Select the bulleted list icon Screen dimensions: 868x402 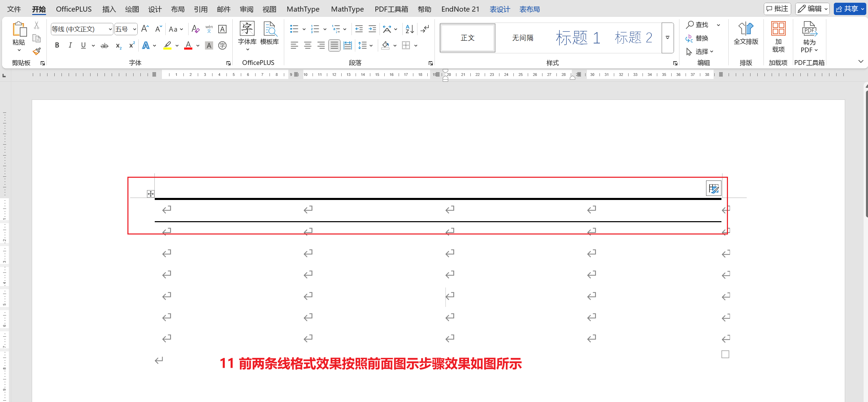click(x=294, y=29)
